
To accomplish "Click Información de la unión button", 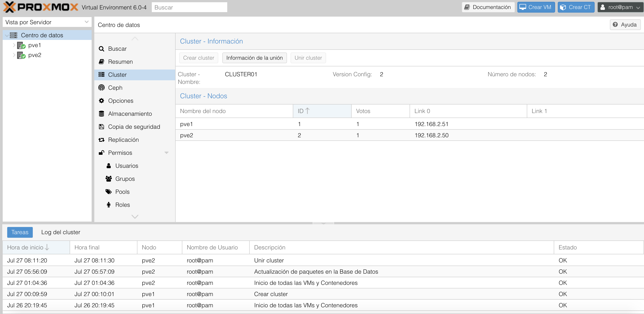I will 254,58.
